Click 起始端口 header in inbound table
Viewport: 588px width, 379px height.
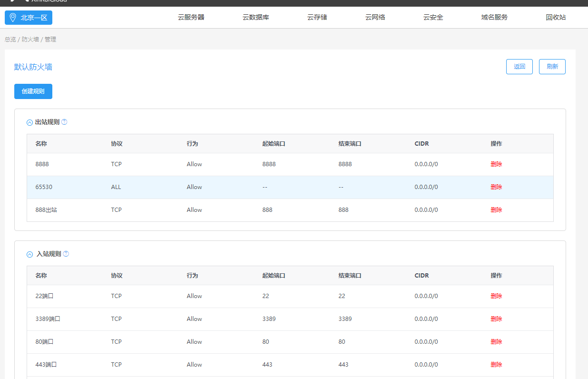point(274,276)
